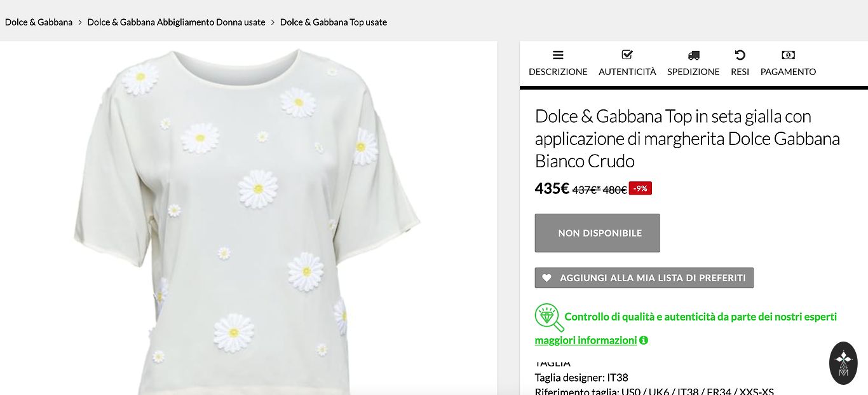Click the diamond quality-control icon
868x395 pixels.
(x=548, y=317)
